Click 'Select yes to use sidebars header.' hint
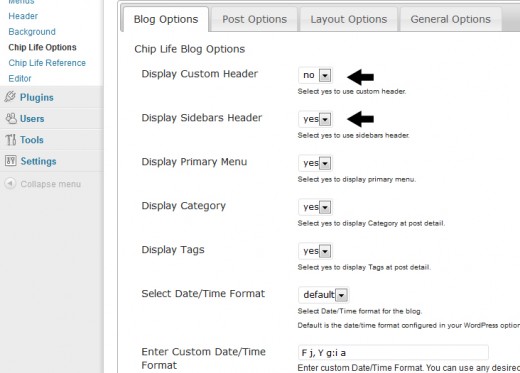This screenshot has width=520, height=373. coord(354,135)
